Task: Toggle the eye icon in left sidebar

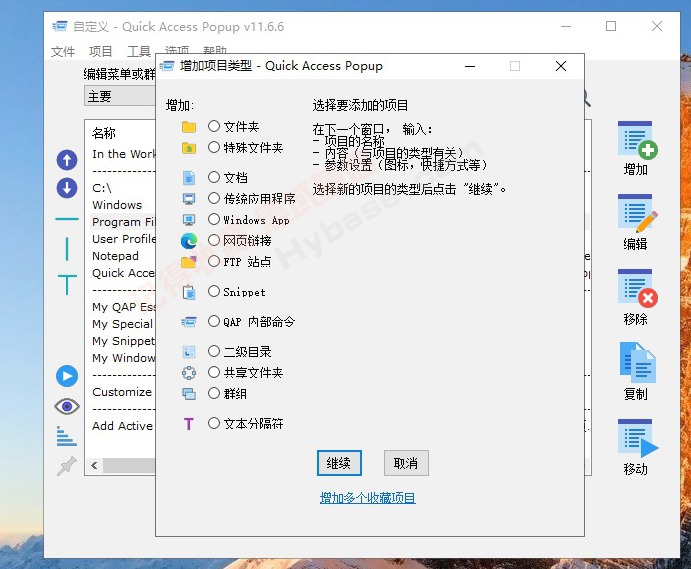Action: click(x=67, y=406)
